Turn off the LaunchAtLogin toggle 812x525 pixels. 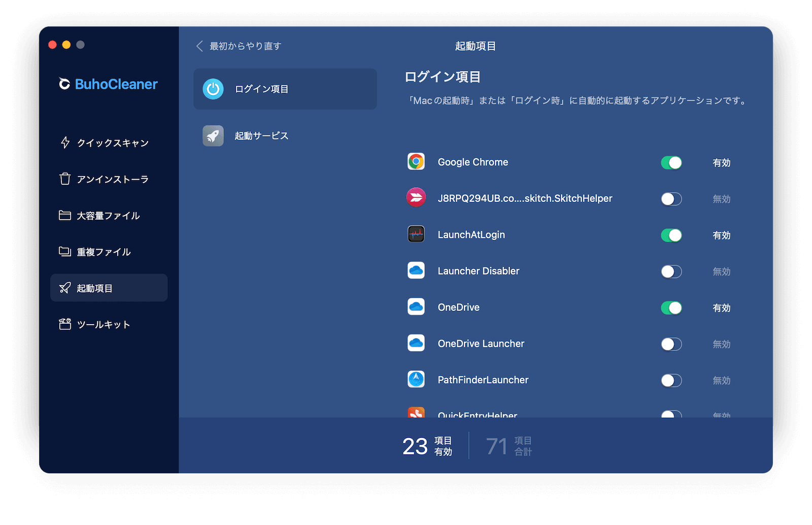[x=671, y=235]
